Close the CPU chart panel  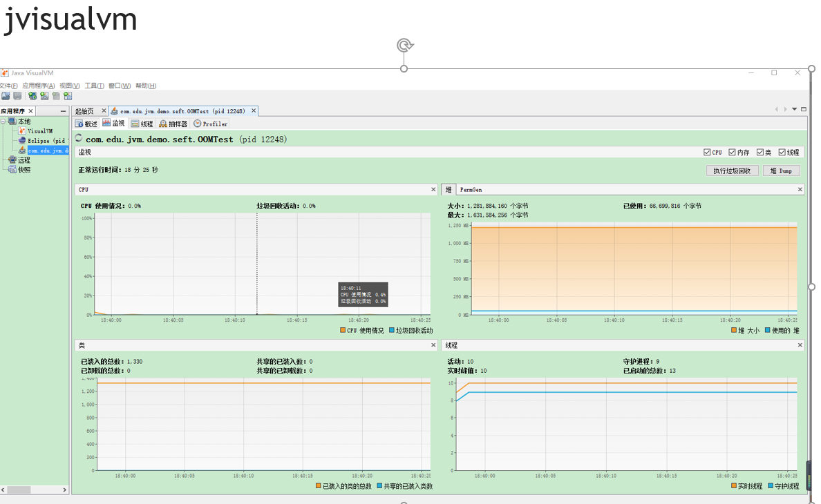[433, 189]
